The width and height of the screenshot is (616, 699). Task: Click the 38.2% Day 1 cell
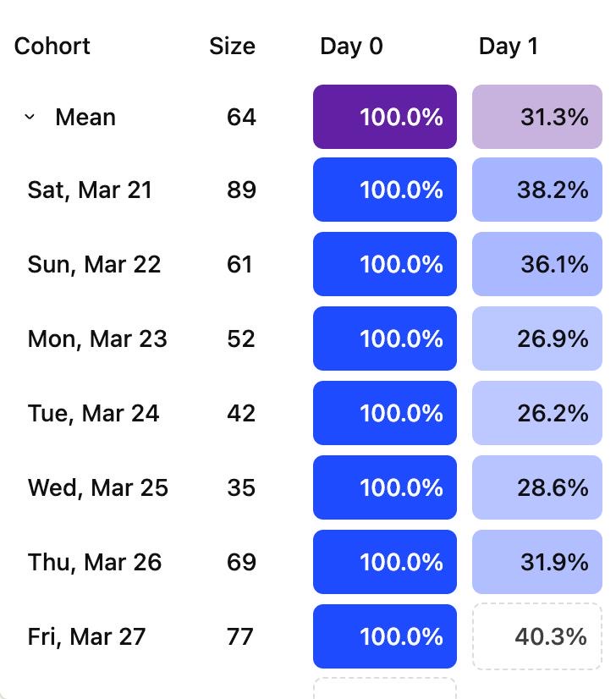pyautogui.click(x=537, y=190)
